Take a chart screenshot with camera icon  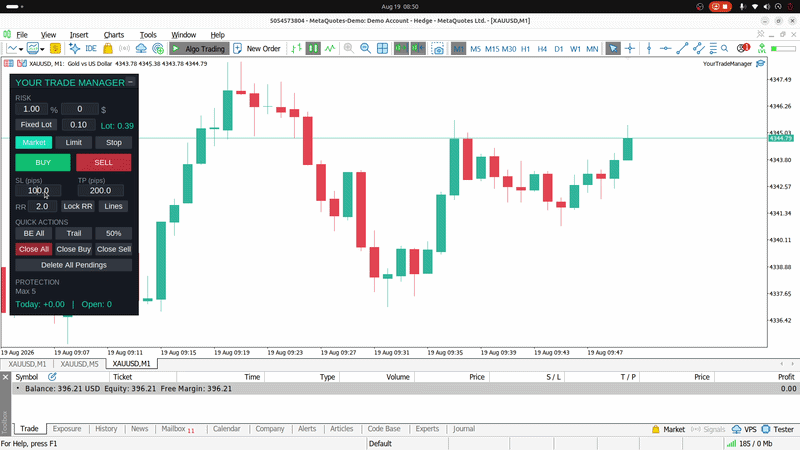click(x=438, y=48)
